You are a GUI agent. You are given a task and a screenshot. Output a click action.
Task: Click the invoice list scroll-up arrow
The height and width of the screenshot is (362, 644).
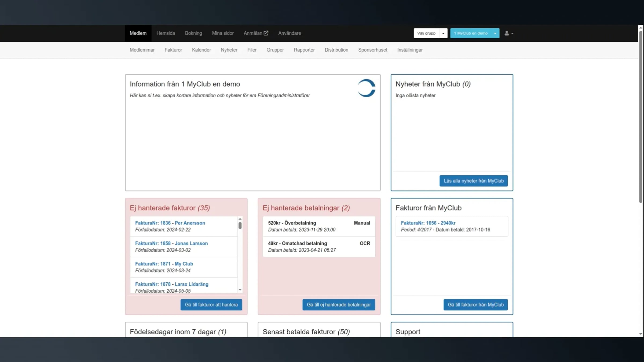pos(240,219)
